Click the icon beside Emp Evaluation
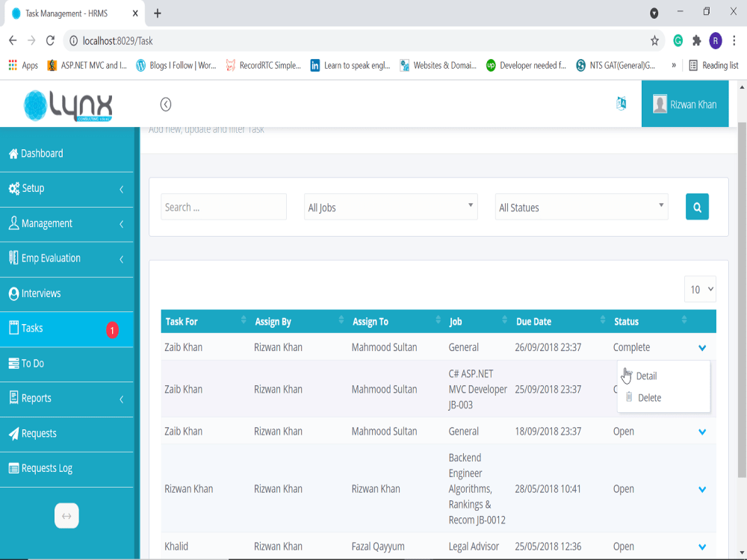The width and height of the screenshot is (747, 560). tap(13, 258)
